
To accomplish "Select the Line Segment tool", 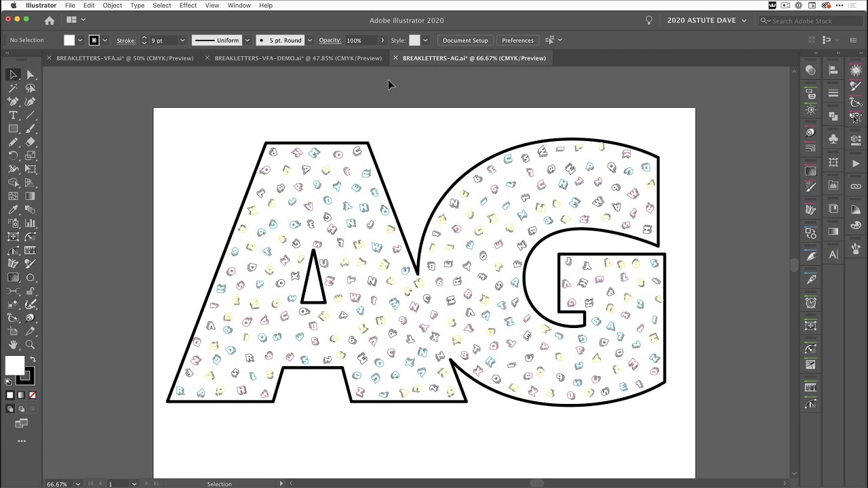I will 31,115.
